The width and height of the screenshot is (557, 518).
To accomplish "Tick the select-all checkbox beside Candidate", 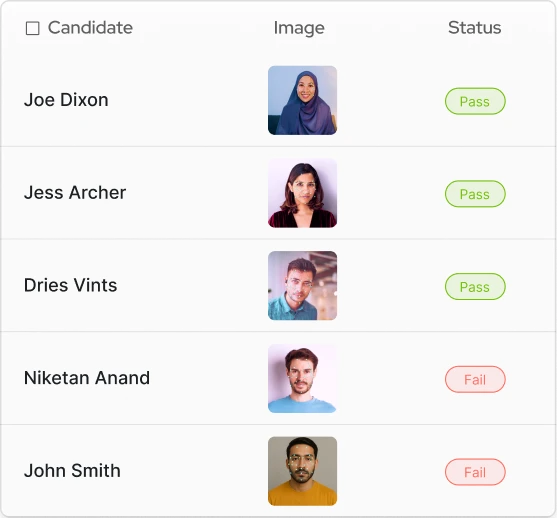I will (33, 28).
